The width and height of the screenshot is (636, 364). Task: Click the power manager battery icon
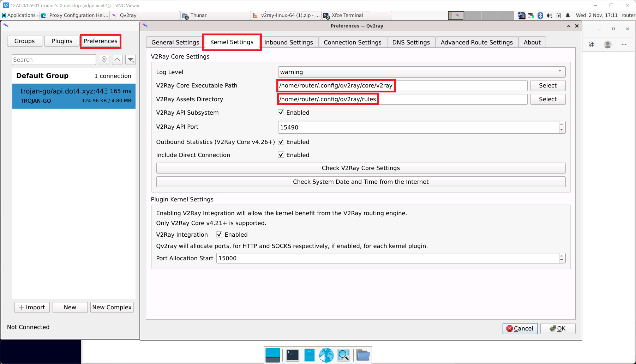point(559,16)
